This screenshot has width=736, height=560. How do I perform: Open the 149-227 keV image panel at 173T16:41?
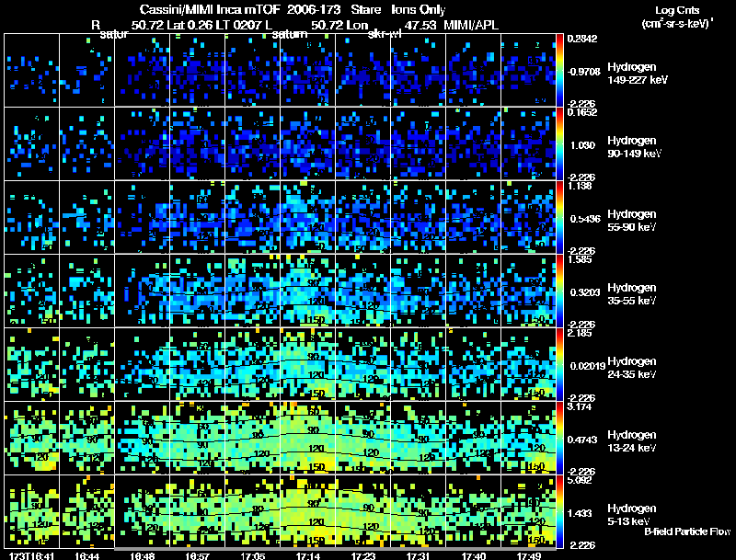point(31,70)
